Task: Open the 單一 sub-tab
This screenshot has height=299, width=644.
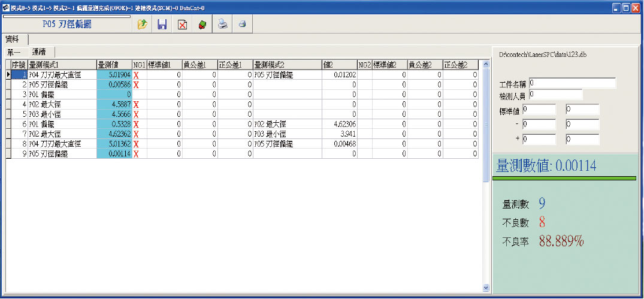Action: pos(14,52)
